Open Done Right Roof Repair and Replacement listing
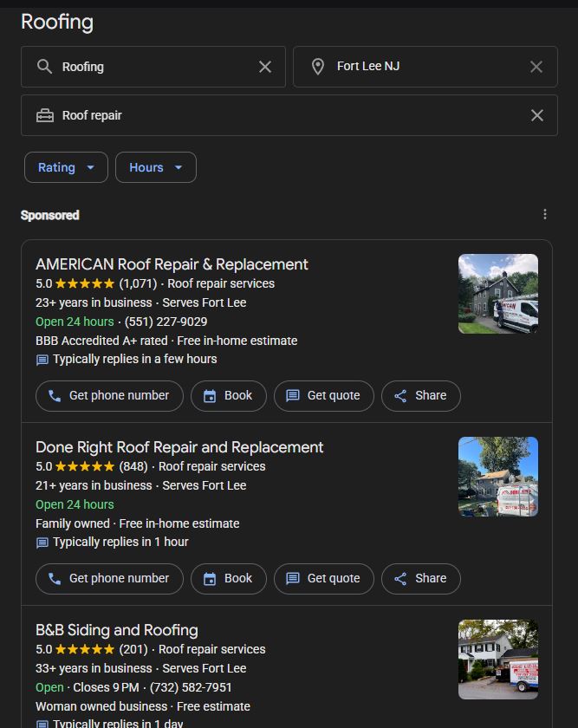The image size is (578, 728). click(x=179, y=447)
